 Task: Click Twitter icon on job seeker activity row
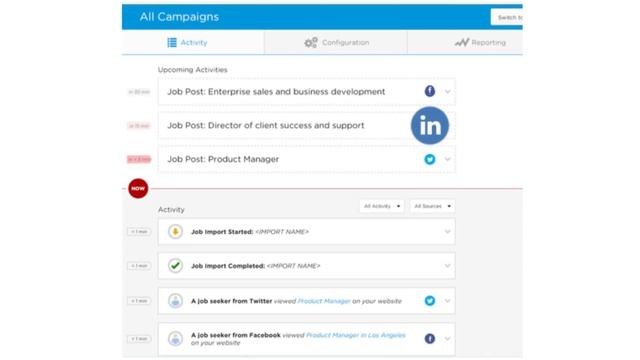point(429,301)
